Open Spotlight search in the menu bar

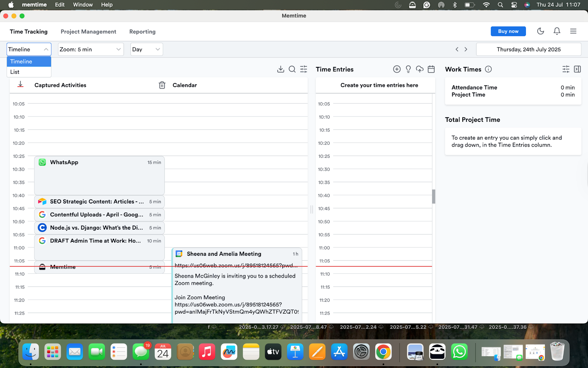pyautogui.click(x=501, y=5)
